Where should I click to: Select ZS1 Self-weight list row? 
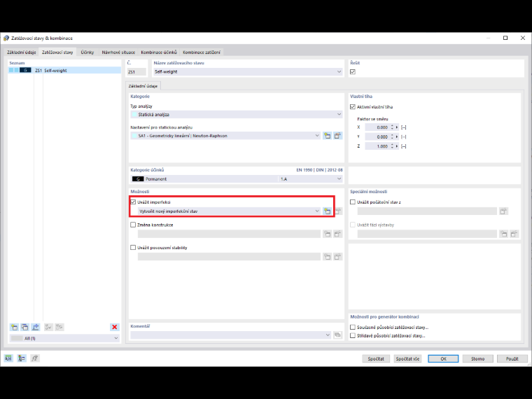pyautogui.click(x=64, y=70)
